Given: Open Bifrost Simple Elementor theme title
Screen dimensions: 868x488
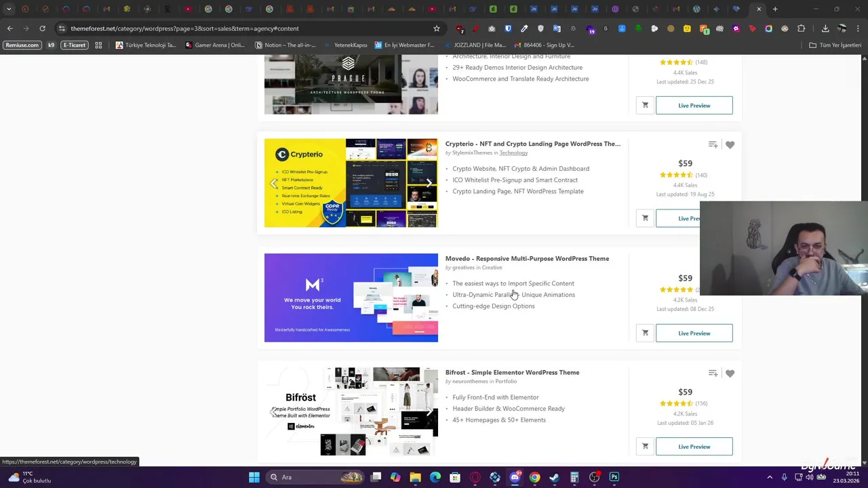Looking at the screenshot, I should coord(512,372).
